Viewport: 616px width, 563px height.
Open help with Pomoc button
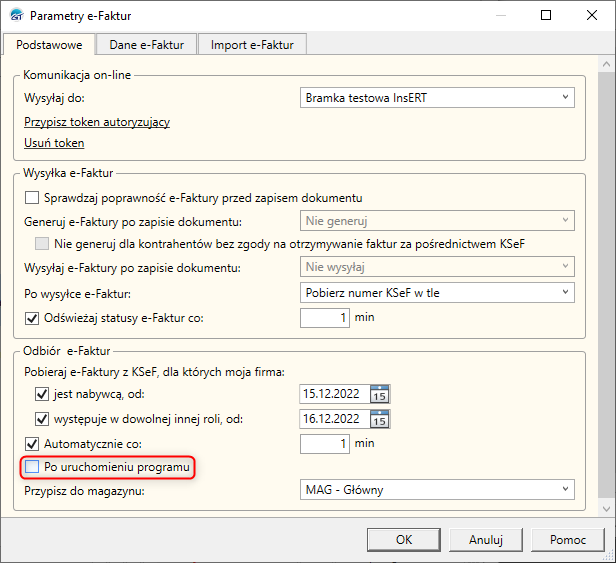[x=568, y=540]
